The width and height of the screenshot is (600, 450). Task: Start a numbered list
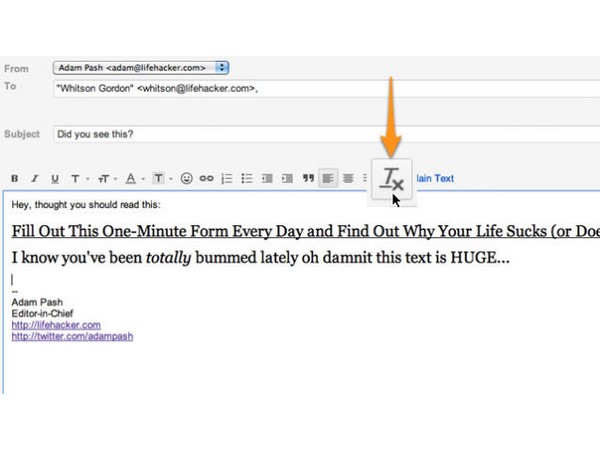(x=227, y=179)
